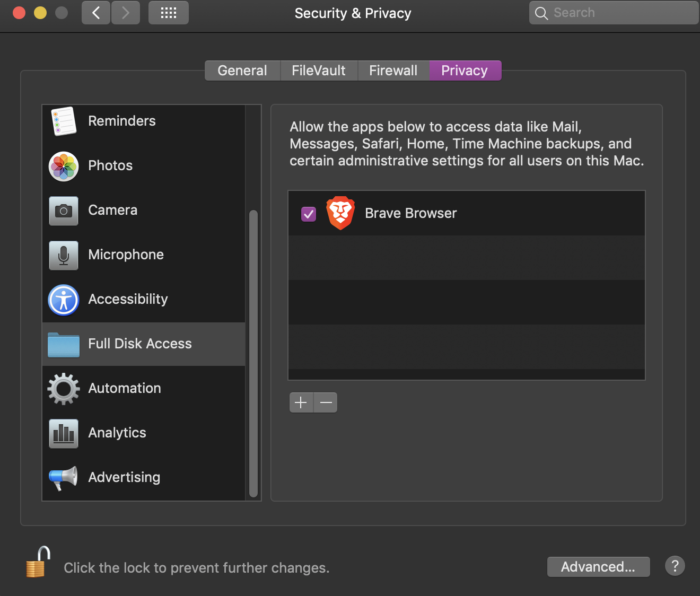Add an app with the plus button

click(x=301, y=402)
